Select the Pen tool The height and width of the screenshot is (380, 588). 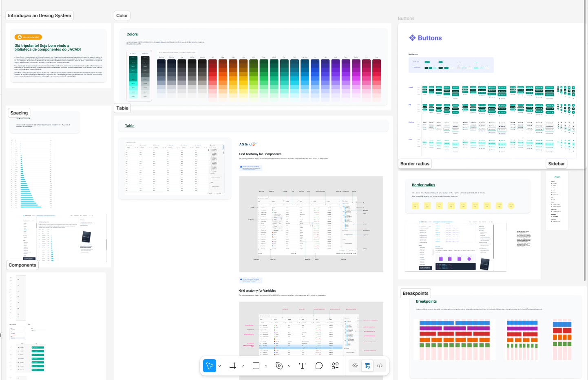pyautogui.click(x=279, y=366)
